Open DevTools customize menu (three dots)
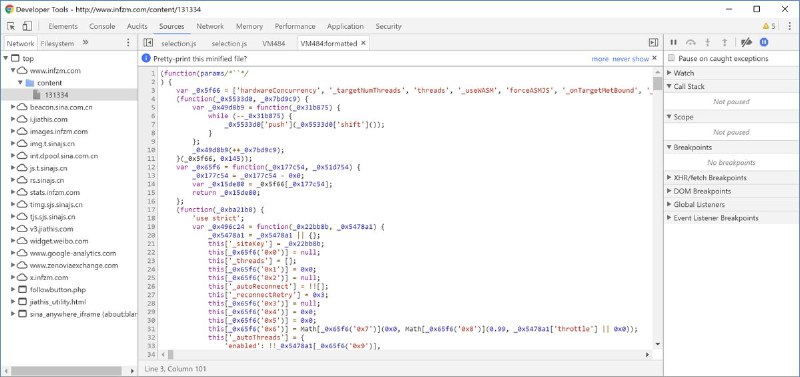Image resolution: width=800 pixels, height=377 pixels. 790,26
